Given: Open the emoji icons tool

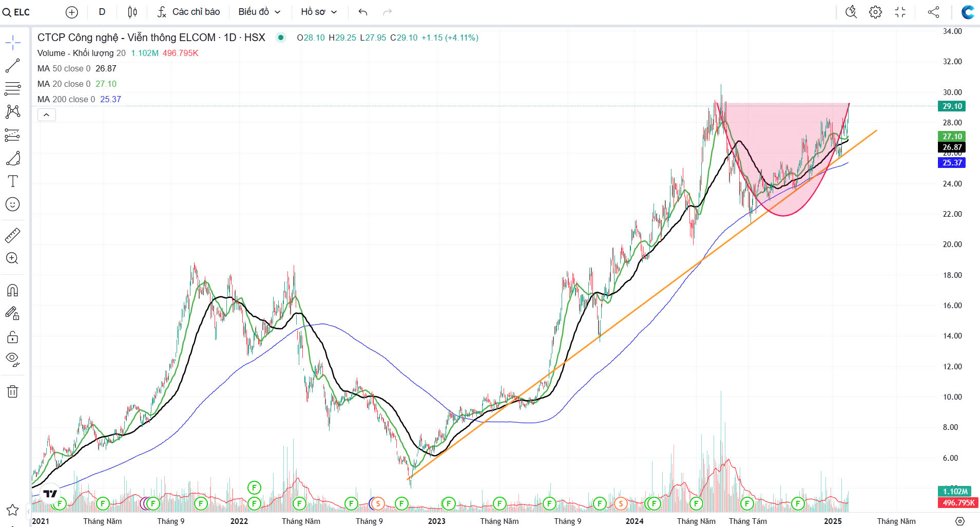Looking at the screenshot, I should (13, 204).
